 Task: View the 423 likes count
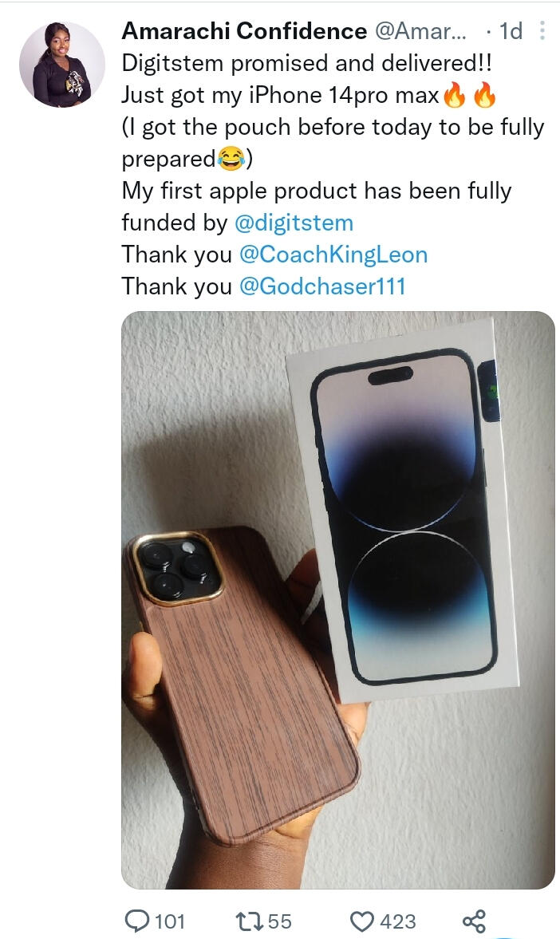[397, 921]
